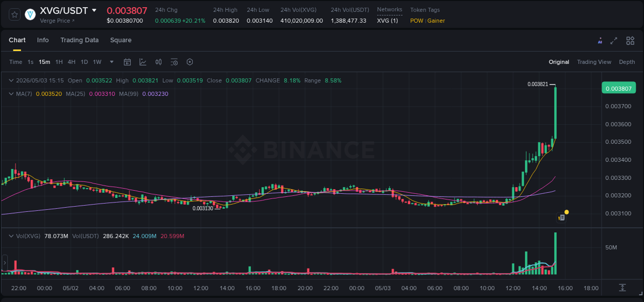Click the news event marker icon

[x=562, y=217]
